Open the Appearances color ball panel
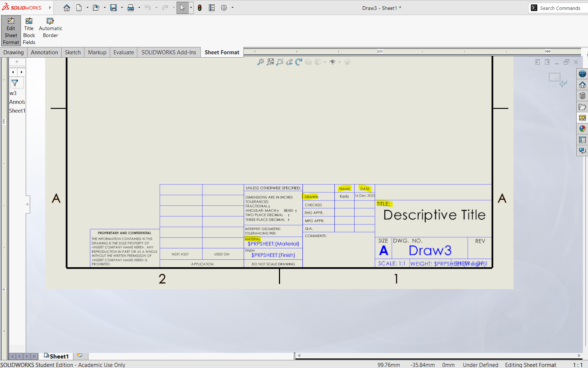588x368 pixels. (x=582, y=129)
